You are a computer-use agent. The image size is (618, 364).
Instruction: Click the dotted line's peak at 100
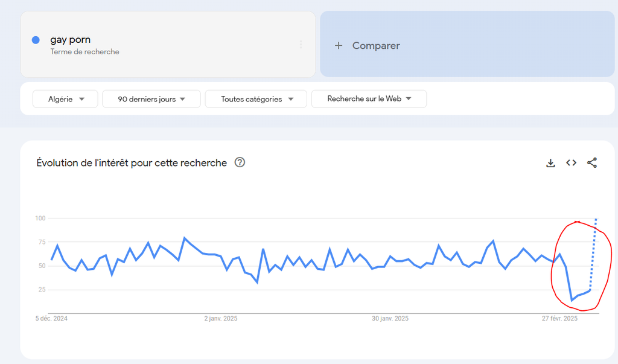596,219
